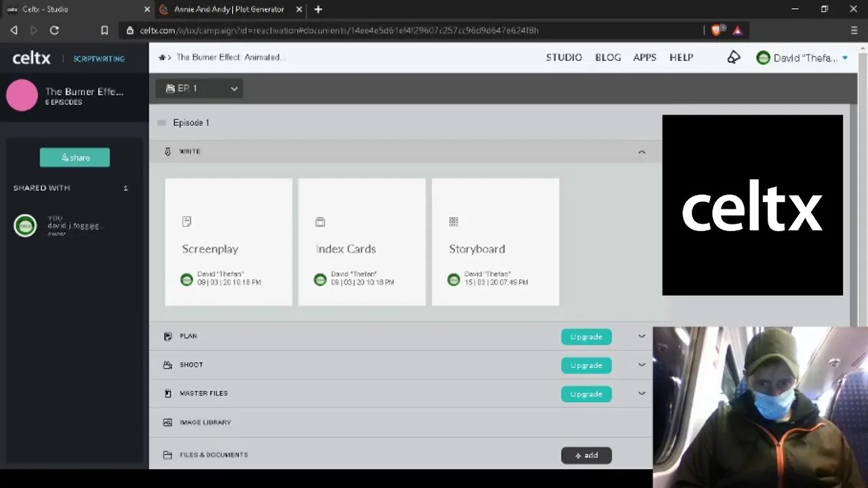
Task: Click the pink project avatar circle
Action: (22, 95)
